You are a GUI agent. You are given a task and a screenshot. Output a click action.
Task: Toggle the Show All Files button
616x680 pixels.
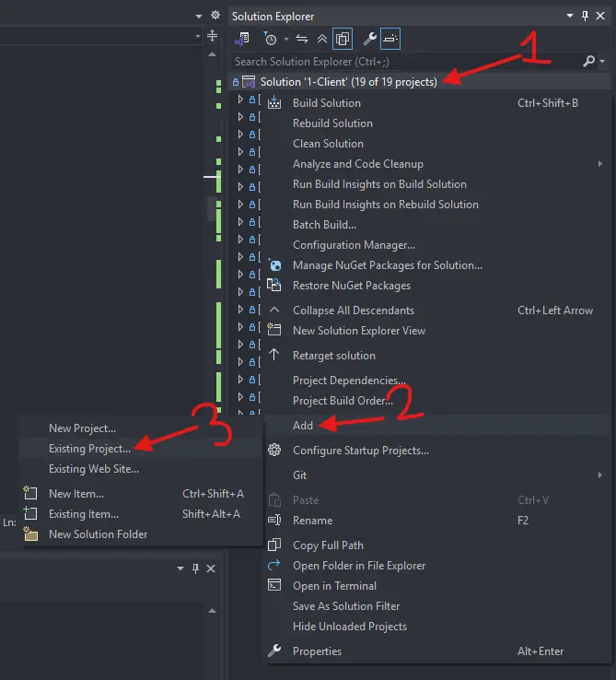point(342,39)
